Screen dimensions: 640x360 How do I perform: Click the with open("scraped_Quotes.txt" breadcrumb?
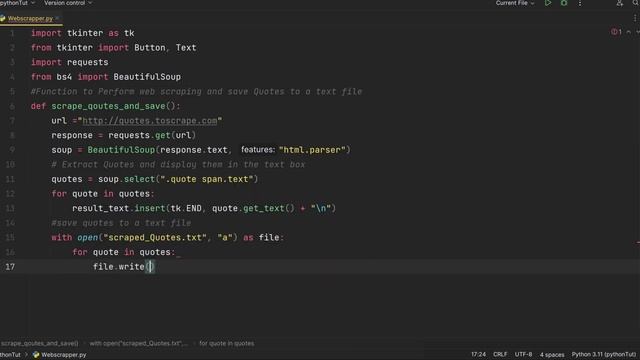138,343
